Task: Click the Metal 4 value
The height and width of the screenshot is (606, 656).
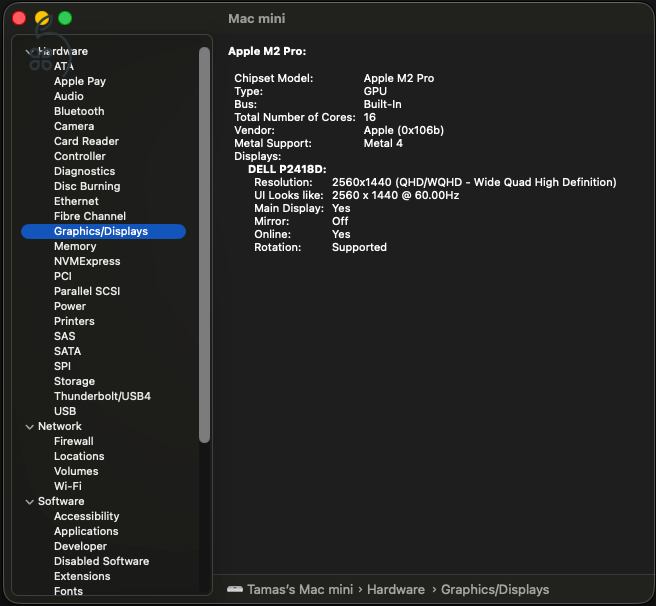Action: point(383,143)
